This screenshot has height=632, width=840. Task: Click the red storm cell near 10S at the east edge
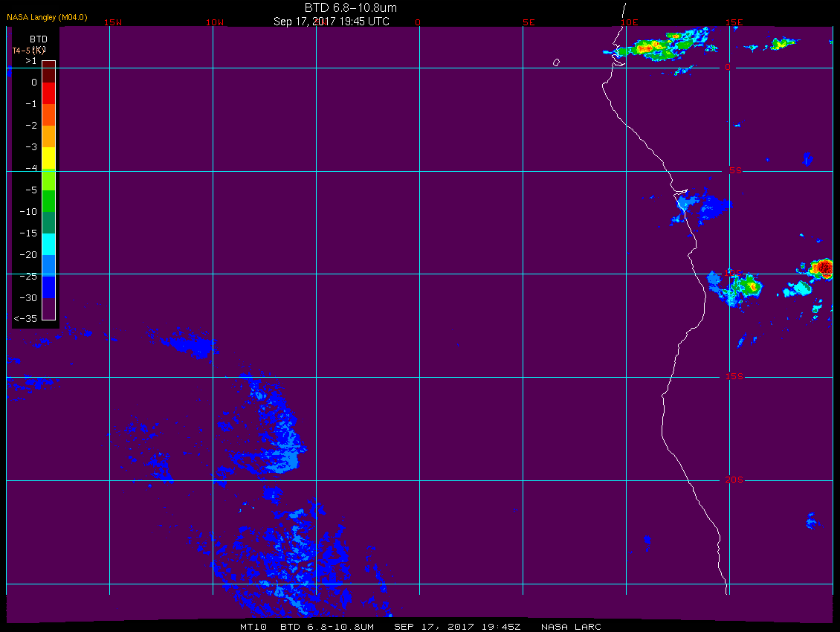pyautogui.click(x=821, y=268)
